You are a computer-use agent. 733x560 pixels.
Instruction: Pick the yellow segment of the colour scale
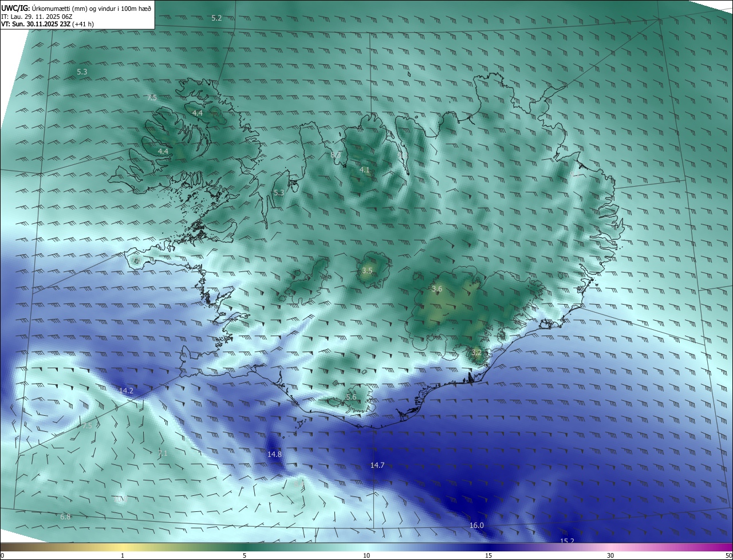pos(123,547)
